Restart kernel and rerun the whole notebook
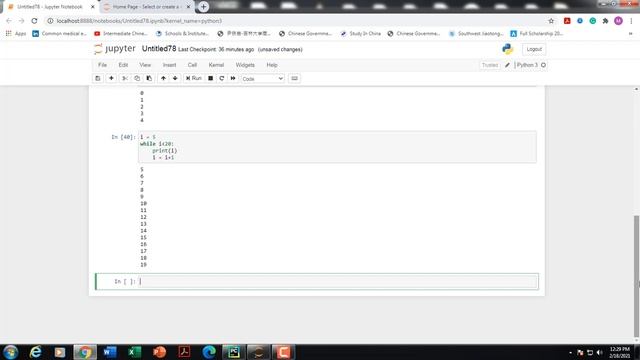The width and height of the screenshot is (640, 360). tap(233, 78)
